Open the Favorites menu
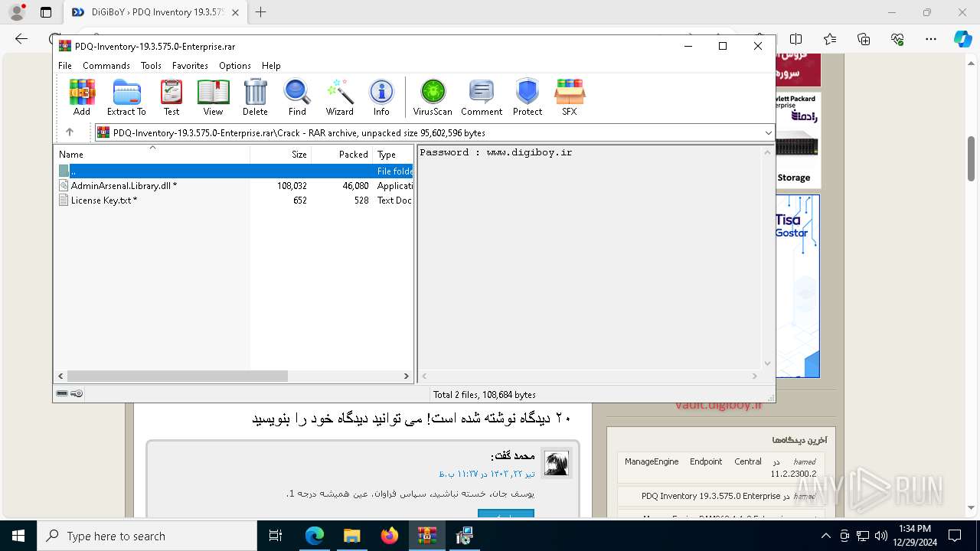 click(x=190, y=66)
